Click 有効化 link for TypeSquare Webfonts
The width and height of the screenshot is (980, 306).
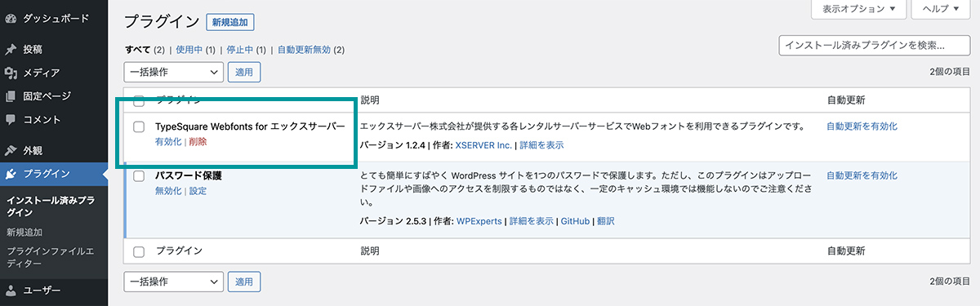(168, 142)
